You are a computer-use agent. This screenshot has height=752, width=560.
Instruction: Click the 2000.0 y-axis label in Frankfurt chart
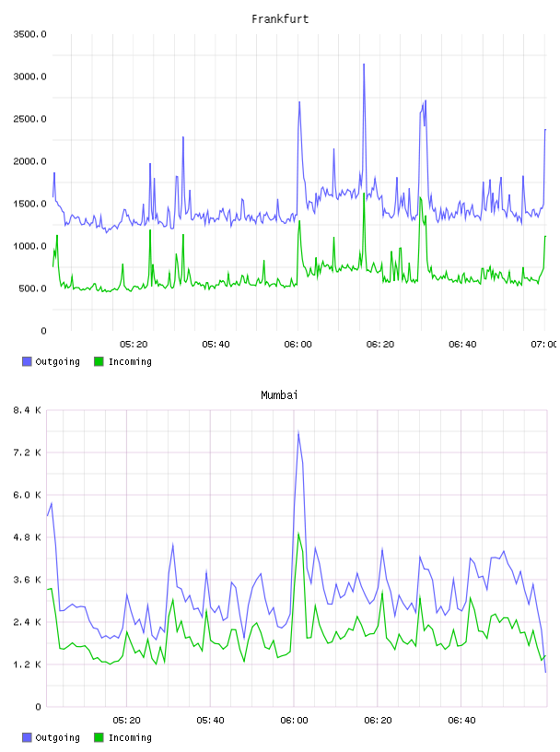29,161
